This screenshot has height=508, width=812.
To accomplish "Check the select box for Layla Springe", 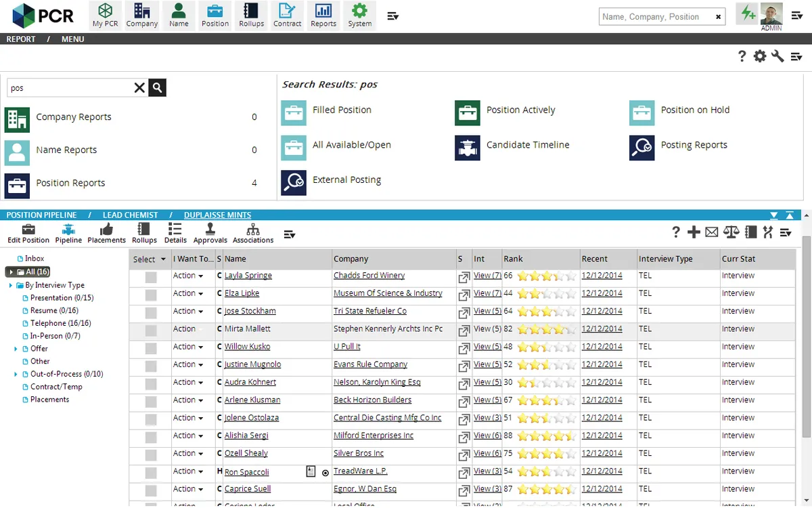I will point(151,276).
